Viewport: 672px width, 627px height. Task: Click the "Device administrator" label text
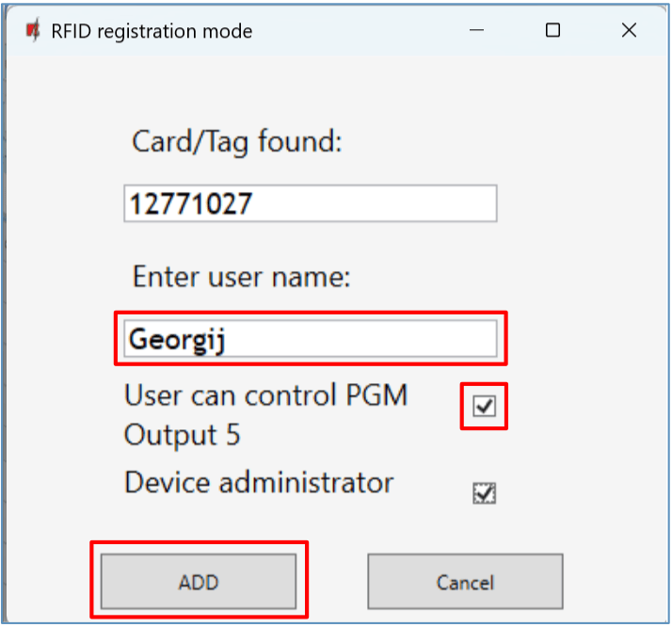click(x=259, y=483)
